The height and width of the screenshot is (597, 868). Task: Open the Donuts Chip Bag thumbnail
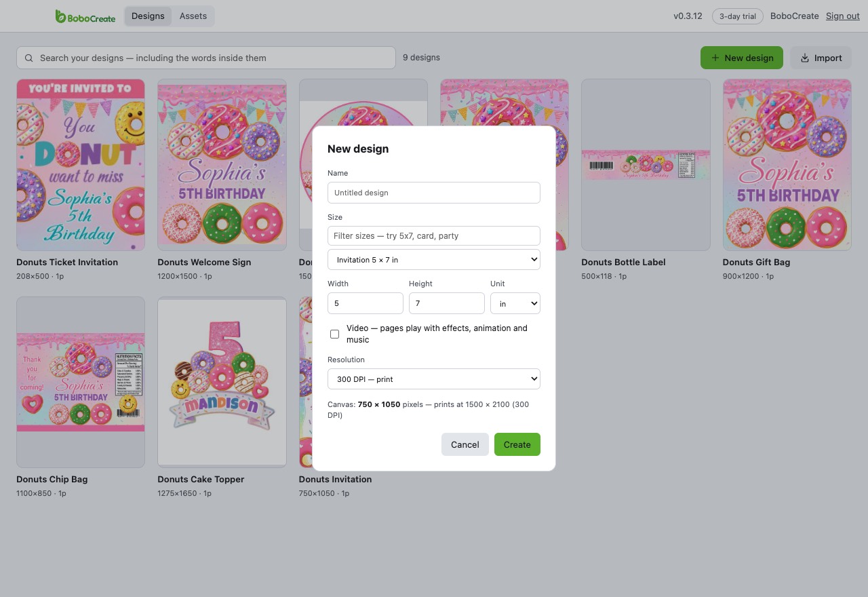tap(81, 382)
